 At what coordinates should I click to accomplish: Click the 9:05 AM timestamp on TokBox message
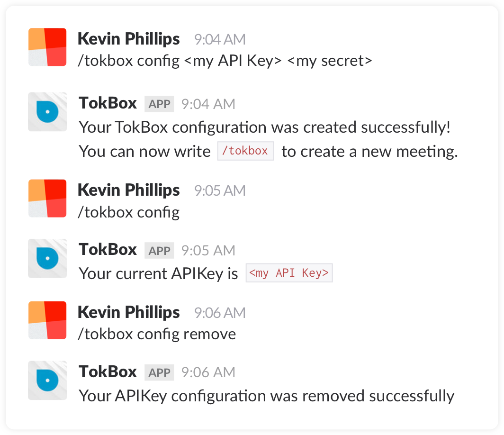pos(208,251)
